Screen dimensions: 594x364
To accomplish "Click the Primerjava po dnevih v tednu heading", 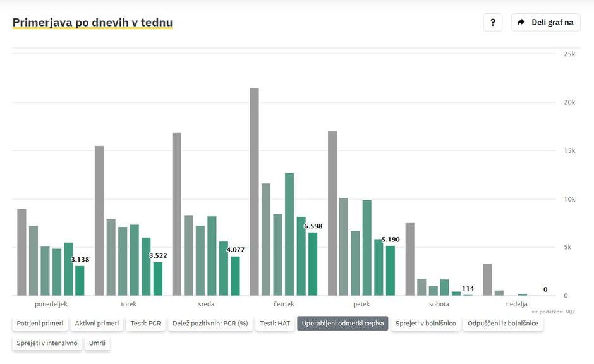I will click(x=92, y=23).
